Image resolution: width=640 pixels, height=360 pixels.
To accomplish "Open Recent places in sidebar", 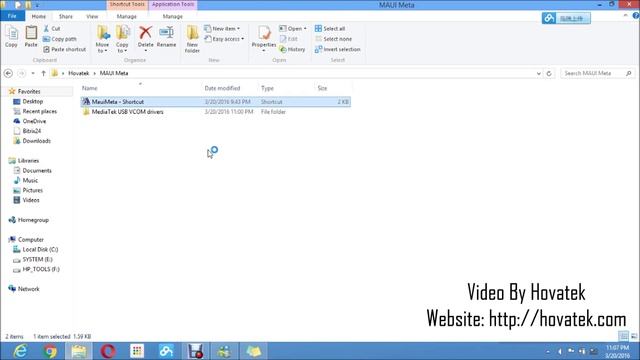I will click(40, 111).
